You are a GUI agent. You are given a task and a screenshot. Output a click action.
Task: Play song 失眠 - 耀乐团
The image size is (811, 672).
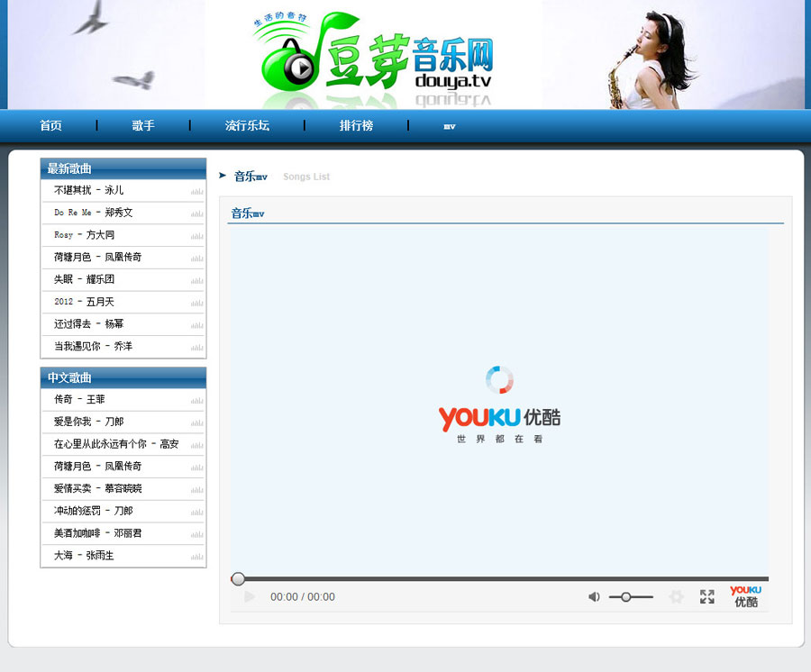tap(85, 279)
